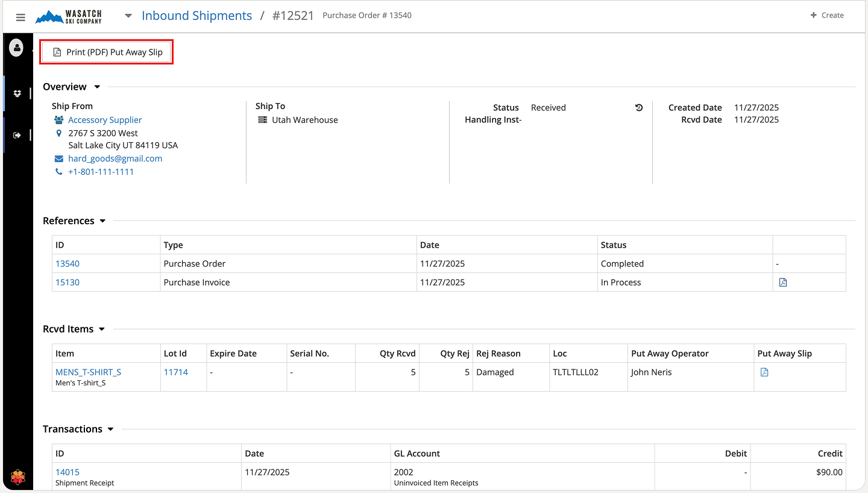The height and width of the screenshot is (493, 868).
Task: Collapse the Overview section
Action: pyautogui.click(x=97, y=87)
